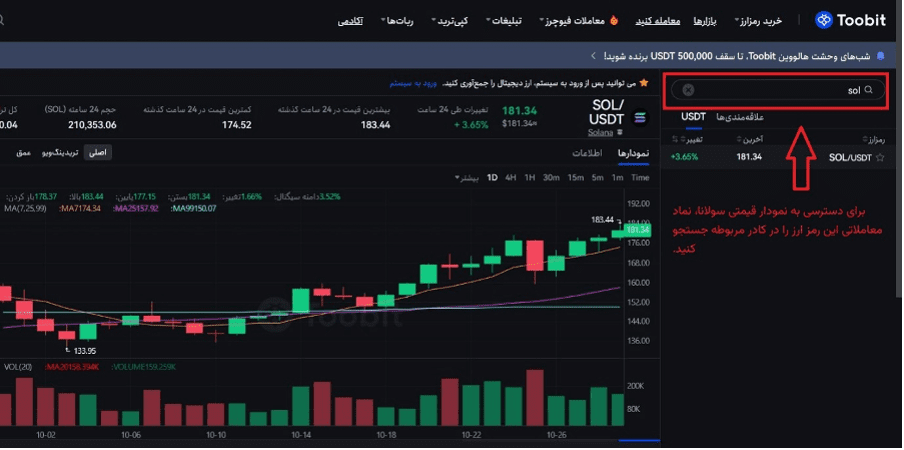Open the آکادمی academy page
This screenshot has height=450, width=904.
click(350, 21)
